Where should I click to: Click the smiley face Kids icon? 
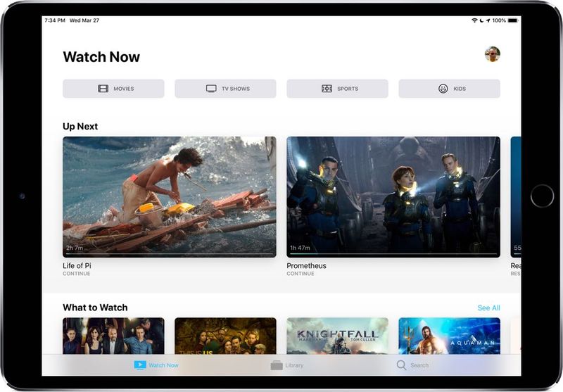click(443, 89)
